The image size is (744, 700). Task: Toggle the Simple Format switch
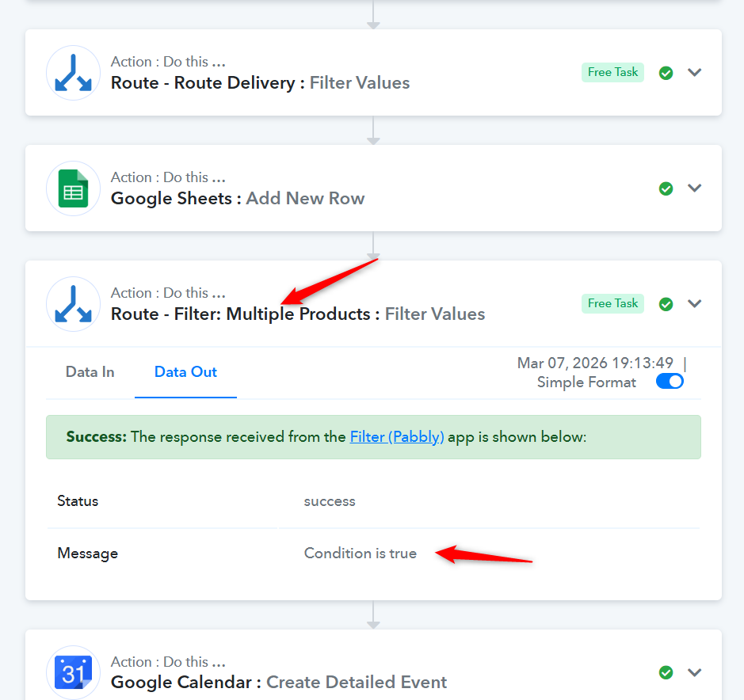pos(670,382)
